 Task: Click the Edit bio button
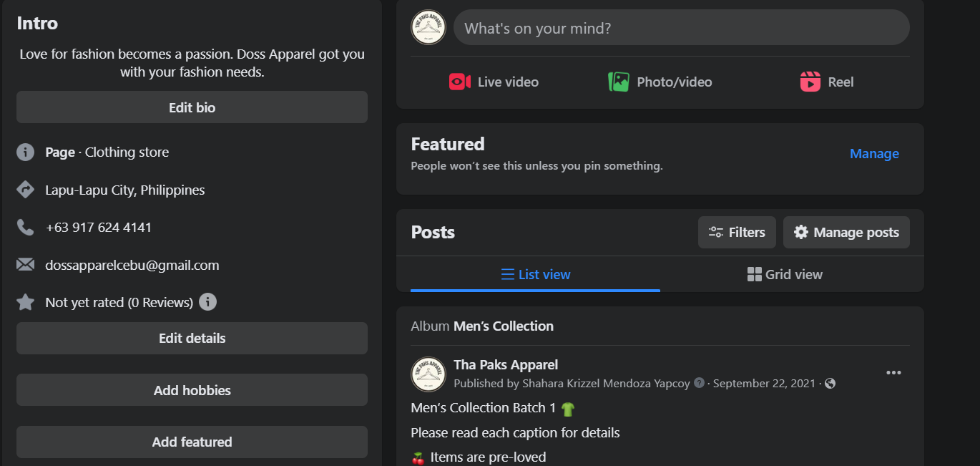click(x=192, y=107)
